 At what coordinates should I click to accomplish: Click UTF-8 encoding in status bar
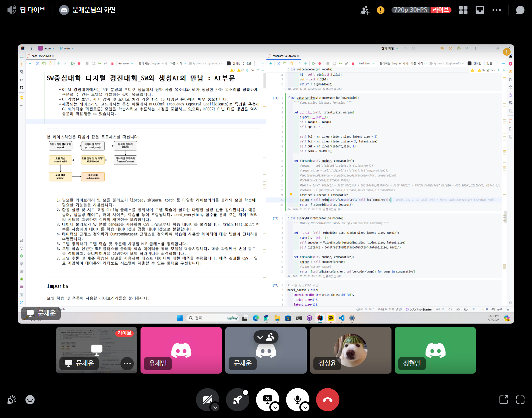coord(484,309)
